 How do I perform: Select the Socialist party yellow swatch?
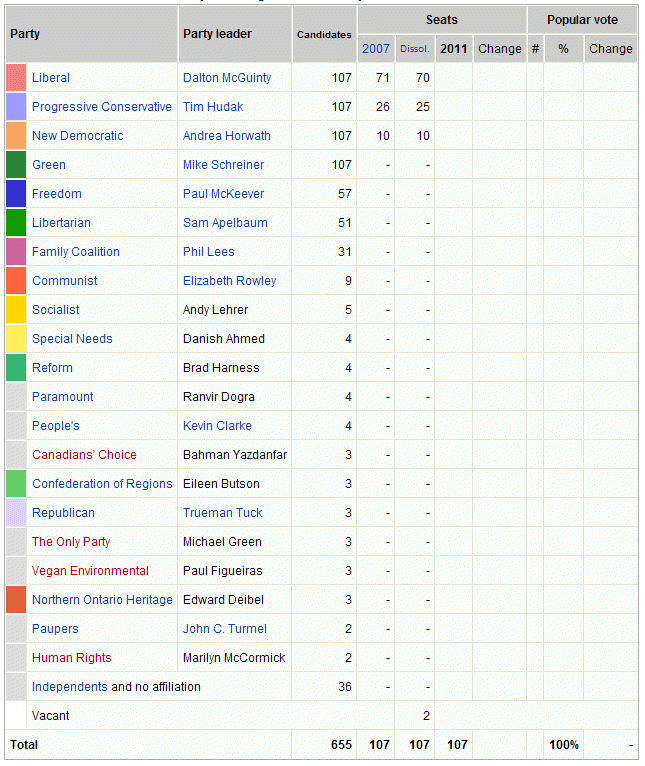point(16,310)
